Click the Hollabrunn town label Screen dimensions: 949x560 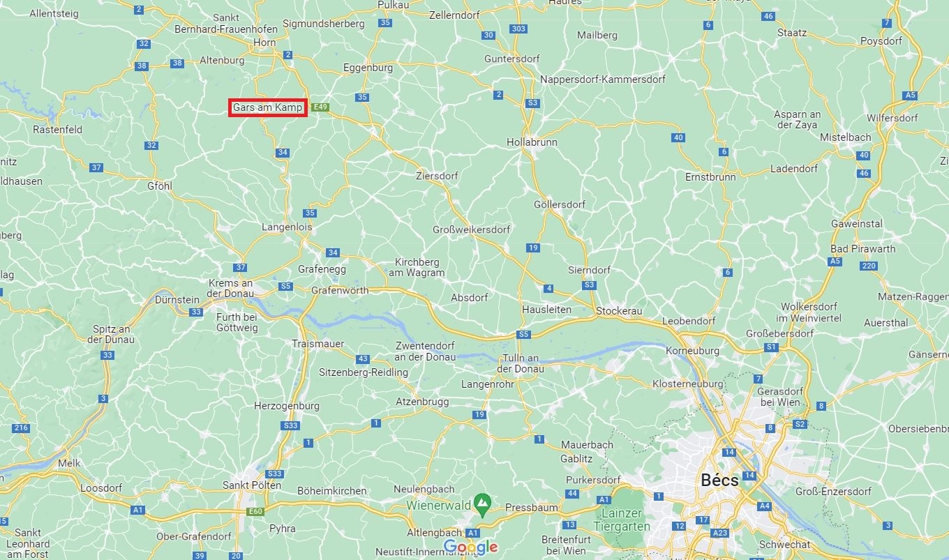(532, 142)
